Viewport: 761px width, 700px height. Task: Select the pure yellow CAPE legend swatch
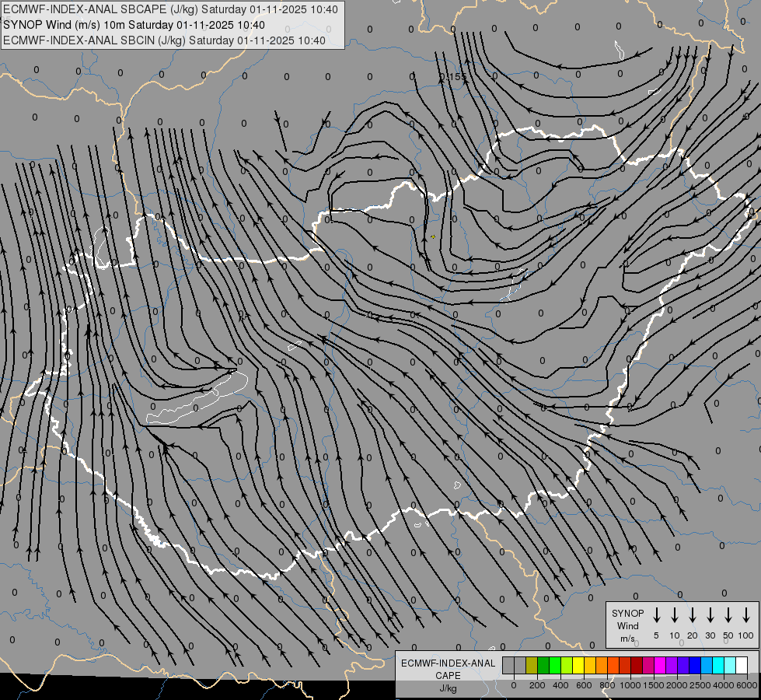(578, 666)
